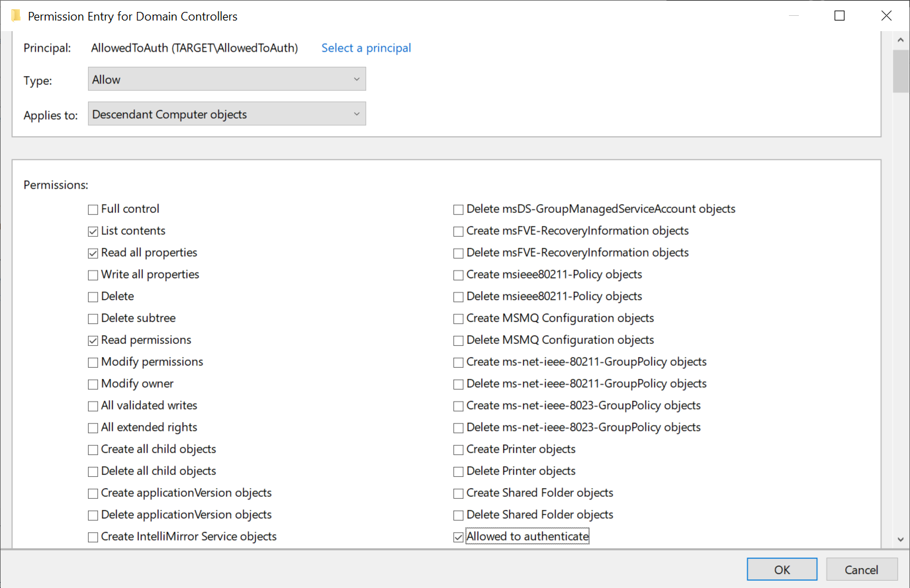Check Delete ms-net-ieee-8023-GroupPolicy objects
Viewport: 910px width, 588px height.
click(x=459, y=428)
